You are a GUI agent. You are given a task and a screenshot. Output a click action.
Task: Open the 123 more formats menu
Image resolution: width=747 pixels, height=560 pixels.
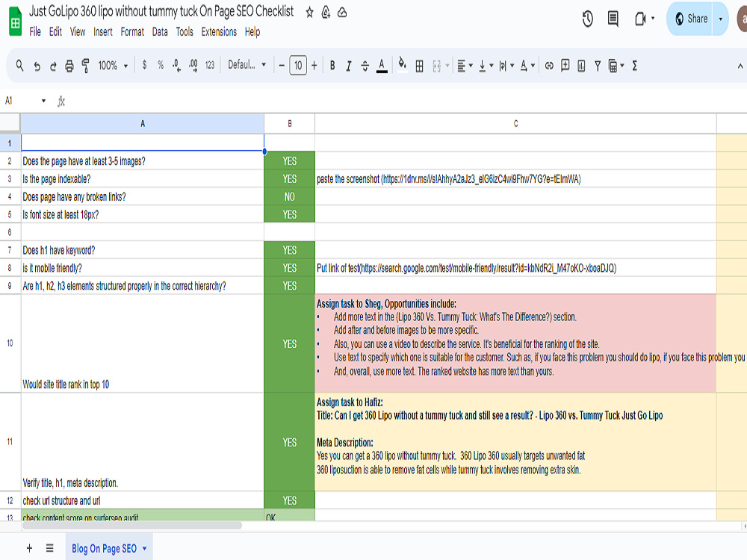click(x=210, y=65)
